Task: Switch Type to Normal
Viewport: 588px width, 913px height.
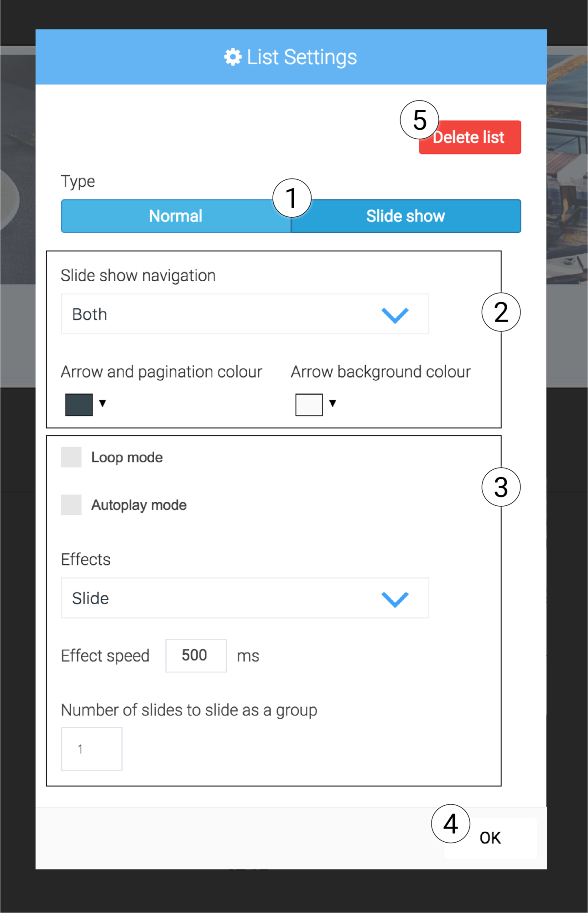Action: pos(175,215)
